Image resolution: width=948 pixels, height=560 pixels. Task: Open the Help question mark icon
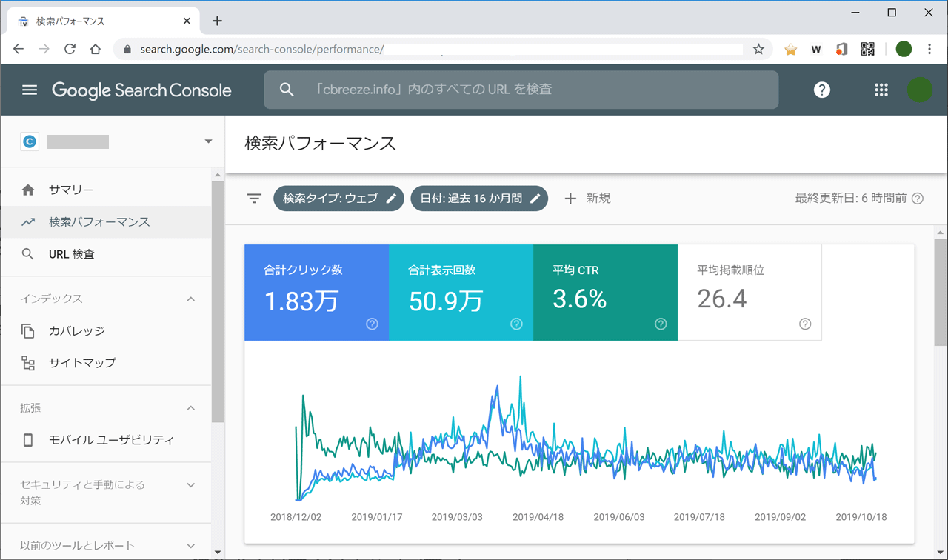[x=822, y=90]
